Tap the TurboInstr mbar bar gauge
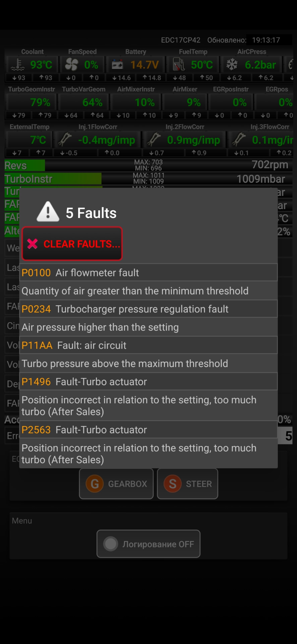Viewport: 297px width, 644px height. click(x=148, y=178)
